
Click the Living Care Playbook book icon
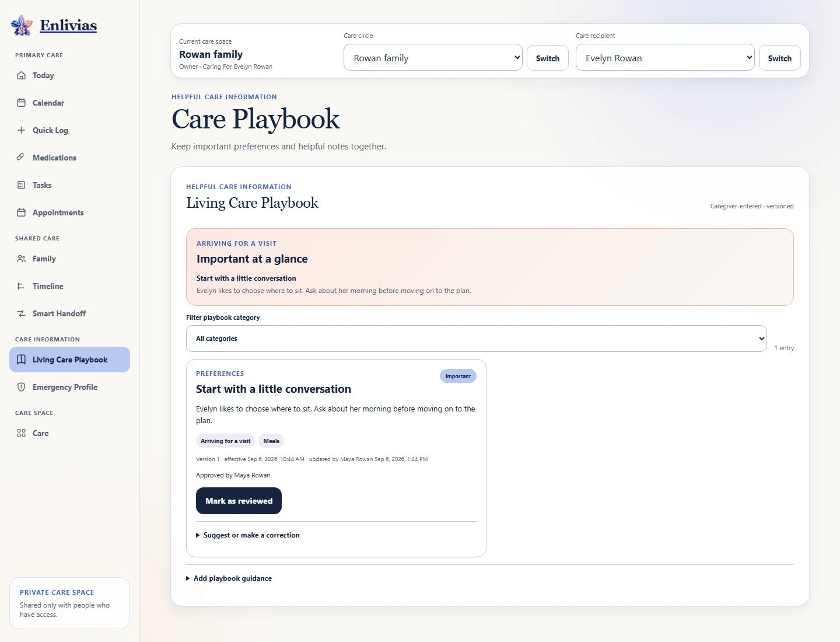pyautogui.click(x=21, y=360)
